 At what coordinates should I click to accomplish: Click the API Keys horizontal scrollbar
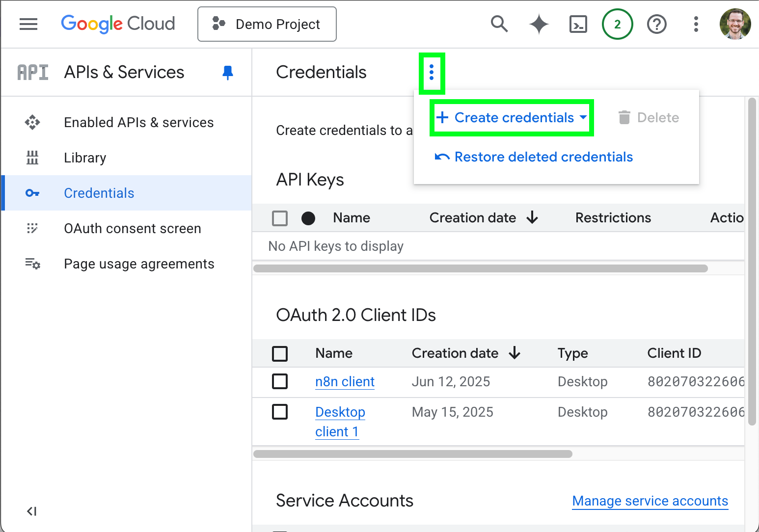pos(480,268)
